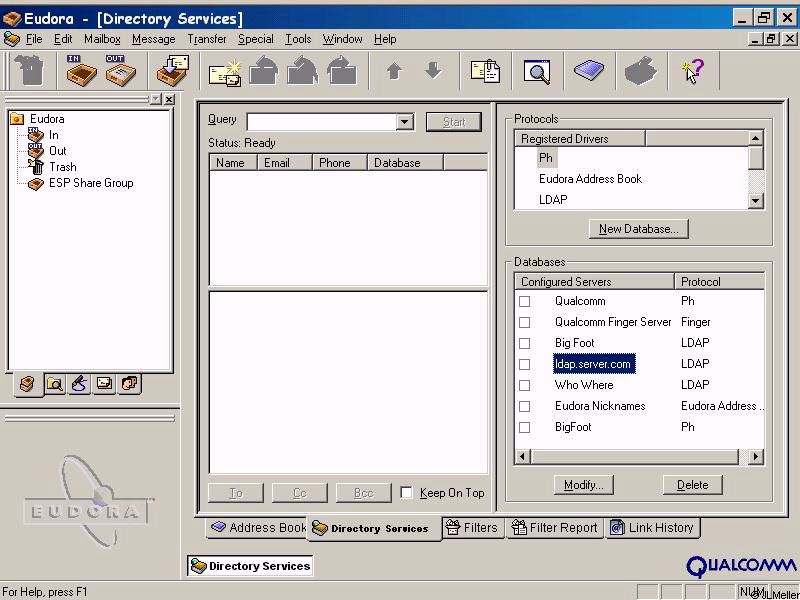The width and height of the screenshot is (800, 600).
Task: Switch to the Signatures tab icon in the left pane
Action: tap(79, 384)
